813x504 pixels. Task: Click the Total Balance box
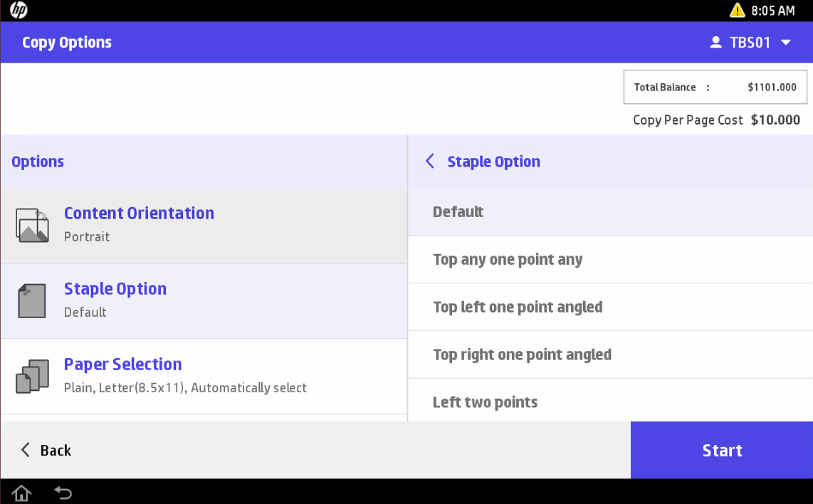pyautogui.click(x=715, y=88)
